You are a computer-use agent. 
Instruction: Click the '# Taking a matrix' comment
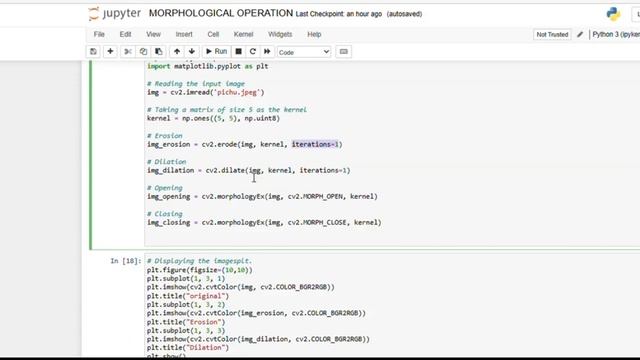pyautogui.click(x=227, y=109)
